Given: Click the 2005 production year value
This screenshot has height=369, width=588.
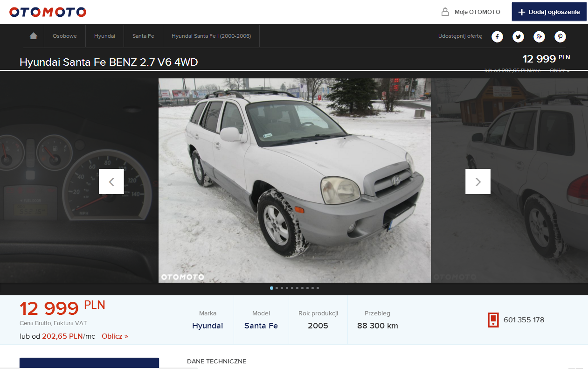Looking at the screenshot, I should pyautogui.click(x=318, y=326).
